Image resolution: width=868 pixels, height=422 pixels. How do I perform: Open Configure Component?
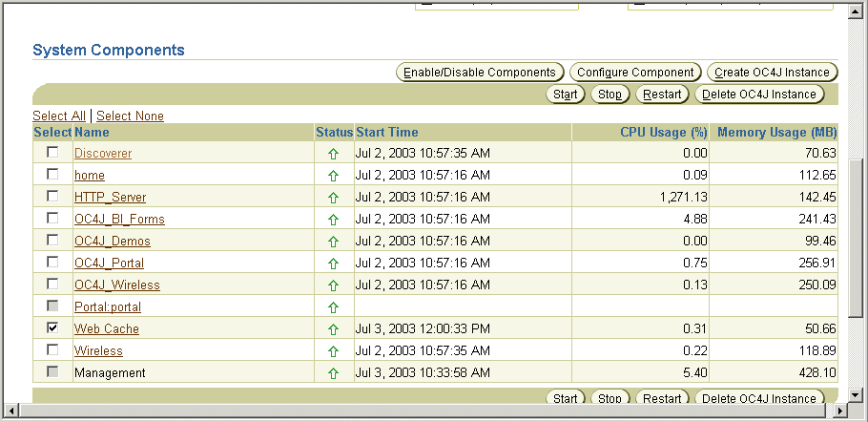point(635,72)
